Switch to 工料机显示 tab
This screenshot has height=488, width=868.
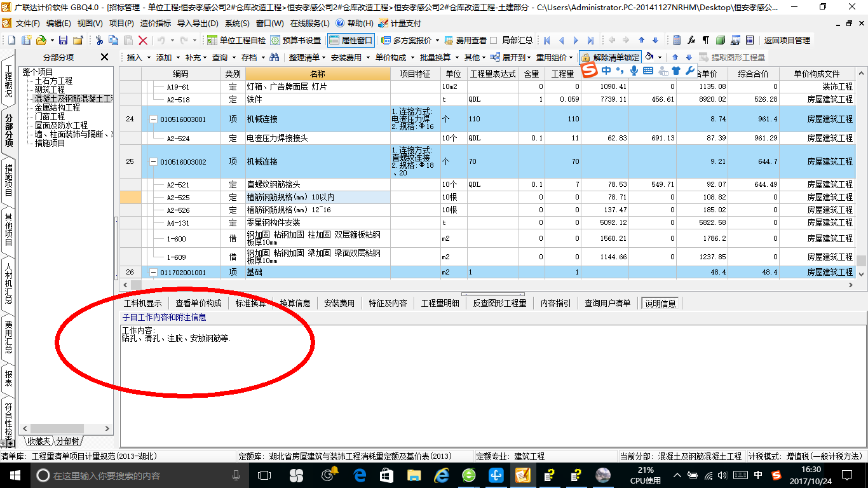point(142,303)
